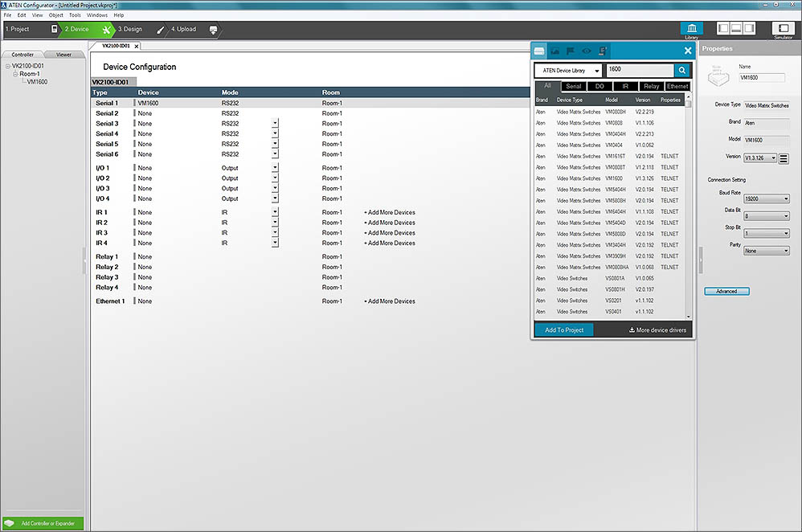
Task: Launch the Simulator
Action: (782, 29)
